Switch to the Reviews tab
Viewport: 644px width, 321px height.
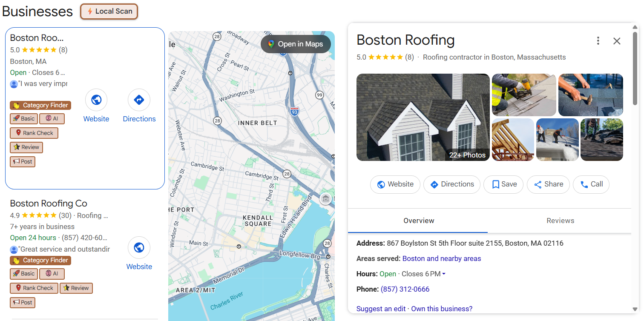[560, 221]
